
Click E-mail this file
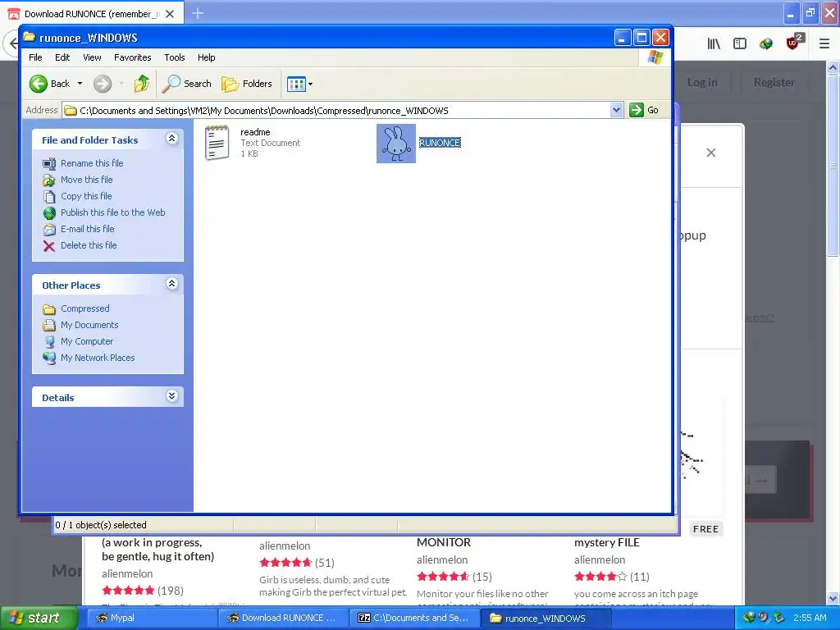point(87,229)
